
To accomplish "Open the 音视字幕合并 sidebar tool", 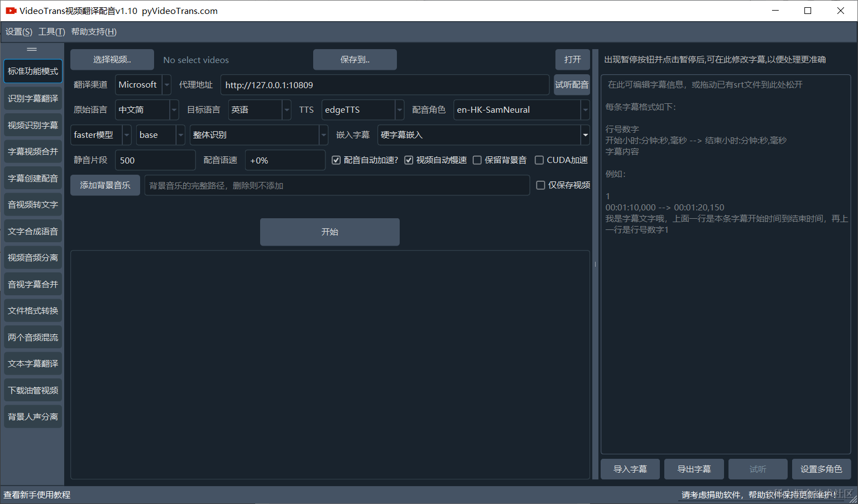I will [33, 284].
